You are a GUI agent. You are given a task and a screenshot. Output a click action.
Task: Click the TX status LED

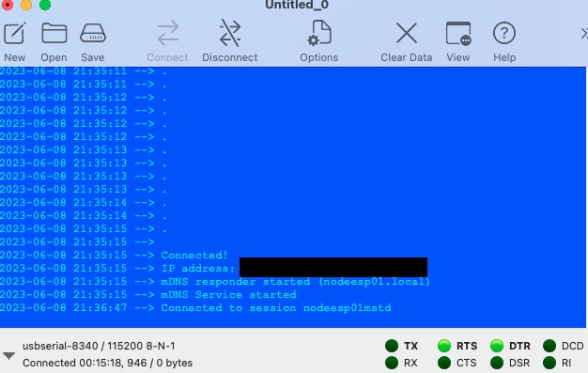point(392,346)
